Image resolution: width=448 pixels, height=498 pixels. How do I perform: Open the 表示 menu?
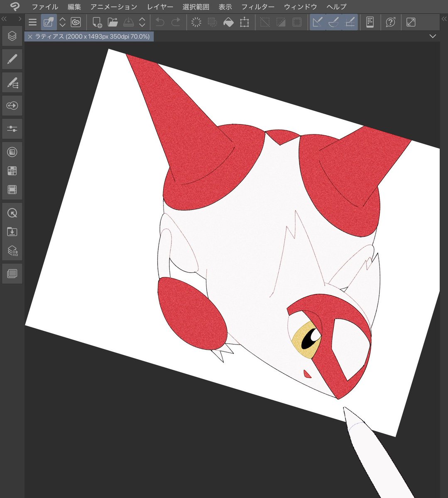[x=225, y=7]
